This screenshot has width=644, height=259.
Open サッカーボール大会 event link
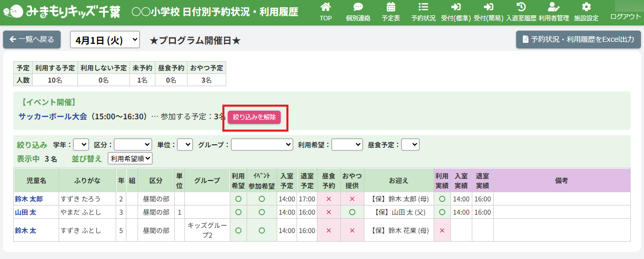click(x=53, y=116)
